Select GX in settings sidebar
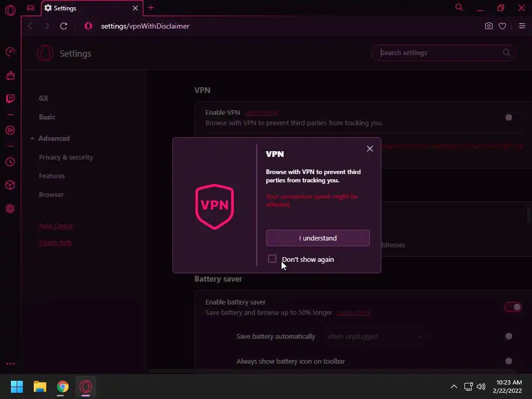 coord(44,98)
